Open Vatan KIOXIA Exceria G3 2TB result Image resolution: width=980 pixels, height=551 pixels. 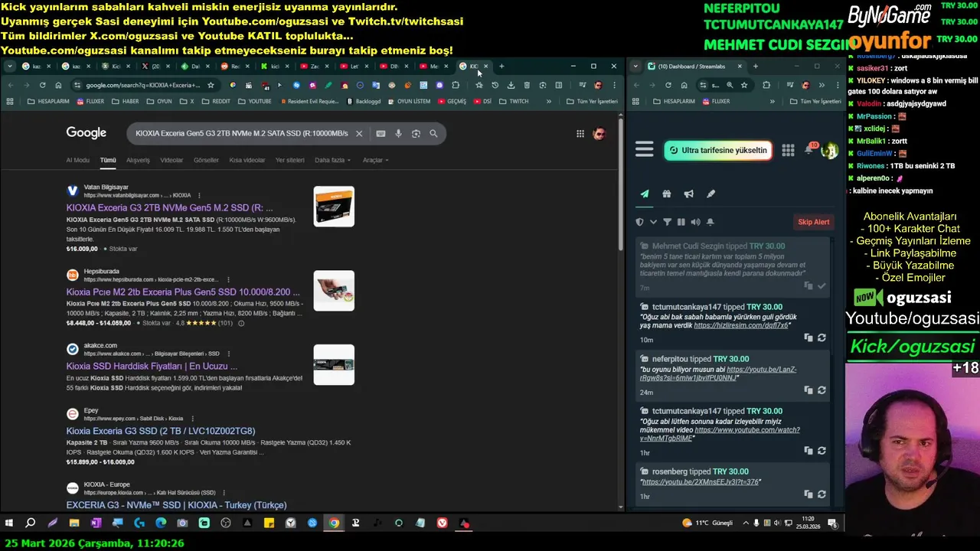click(x=169, y=207)
